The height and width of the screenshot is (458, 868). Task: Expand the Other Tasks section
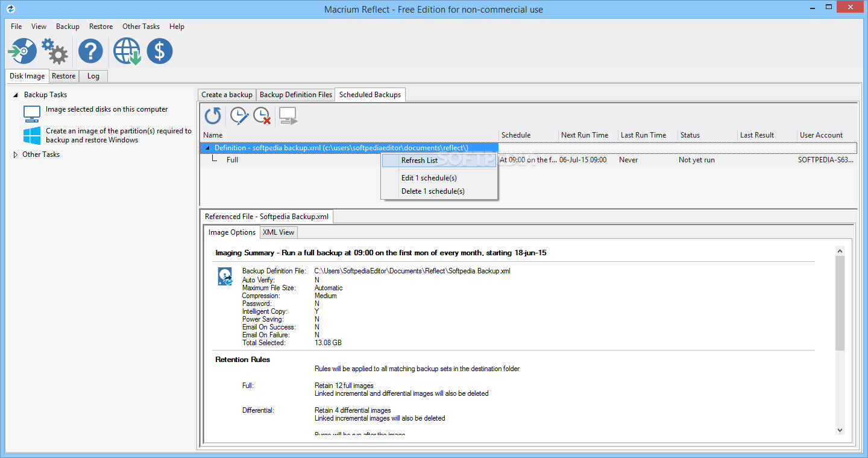tap(16, 154)
